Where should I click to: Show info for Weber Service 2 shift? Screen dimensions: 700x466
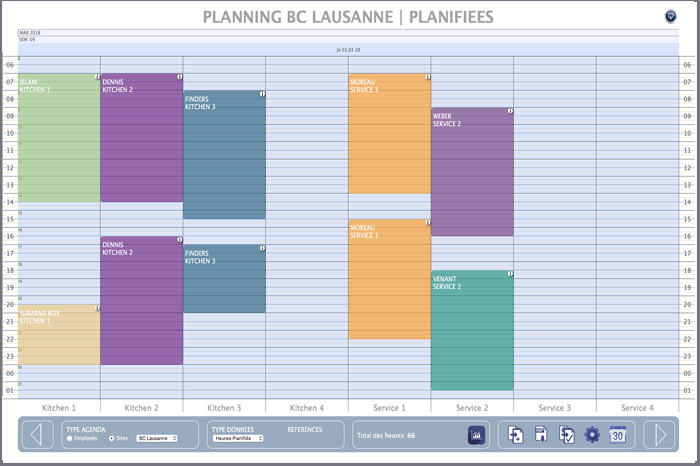[510, 111]
